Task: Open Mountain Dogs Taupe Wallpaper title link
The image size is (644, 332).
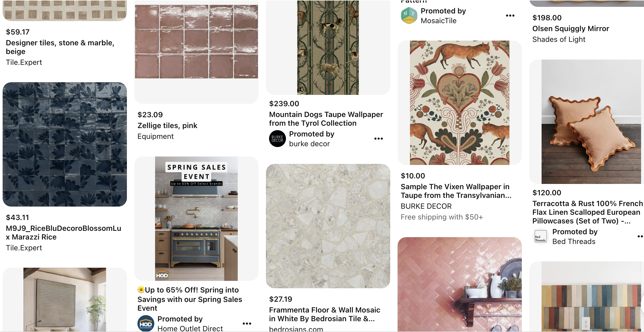Action: click(326, 119)
